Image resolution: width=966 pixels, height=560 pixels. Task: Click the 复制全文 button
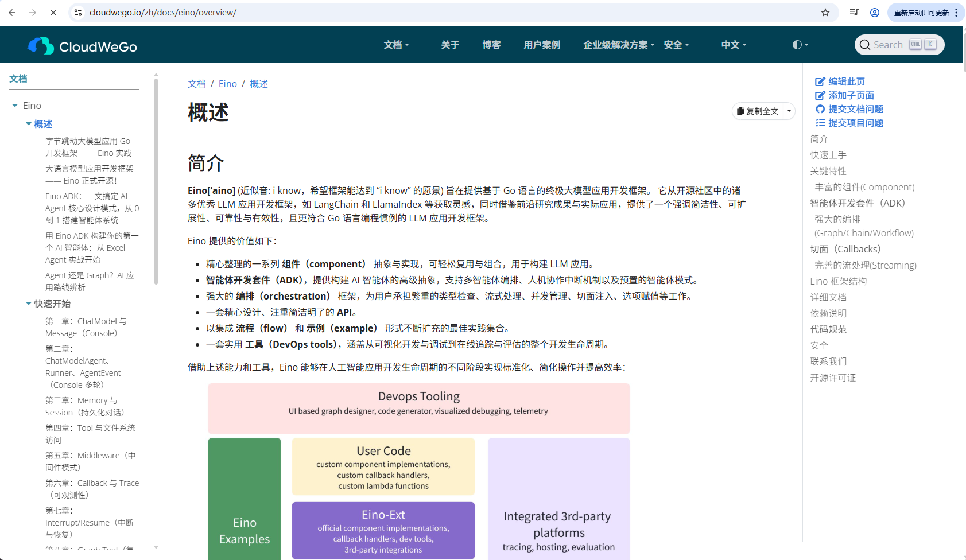(x=758, y=111)
